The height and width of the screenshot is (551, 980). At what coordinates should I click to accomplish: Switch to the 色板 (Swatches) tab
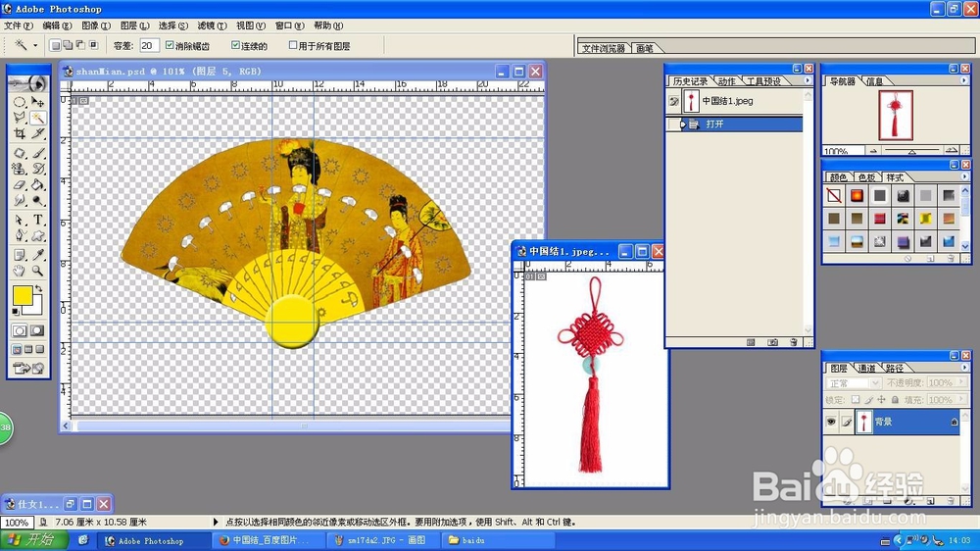[866, 177]
